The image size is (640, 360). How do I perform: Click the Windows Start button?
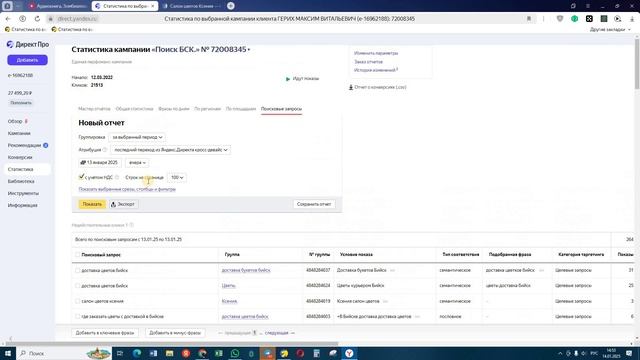coord(8,353)
